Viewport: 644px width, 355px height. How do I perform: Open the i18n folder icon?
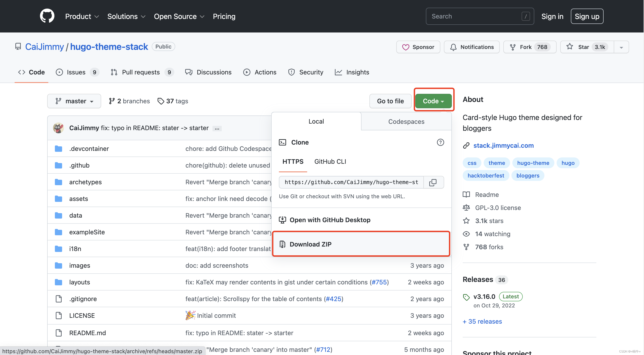(x=58, y=249)
